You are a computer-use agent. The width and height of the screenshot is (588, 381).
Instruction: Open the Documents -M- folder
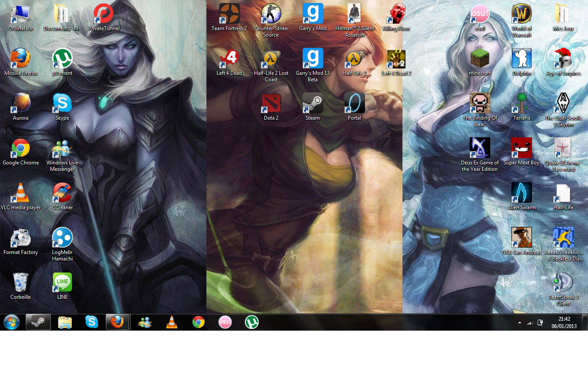[x=62, y=18]
